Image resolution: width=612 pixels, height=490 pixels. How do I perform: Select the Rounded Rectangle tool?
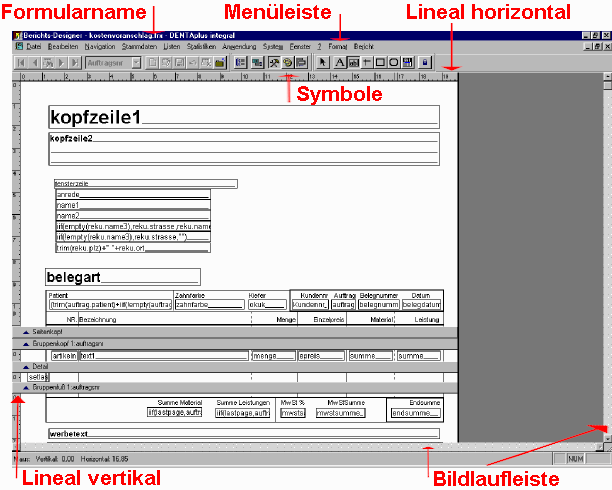click(393, 62)
